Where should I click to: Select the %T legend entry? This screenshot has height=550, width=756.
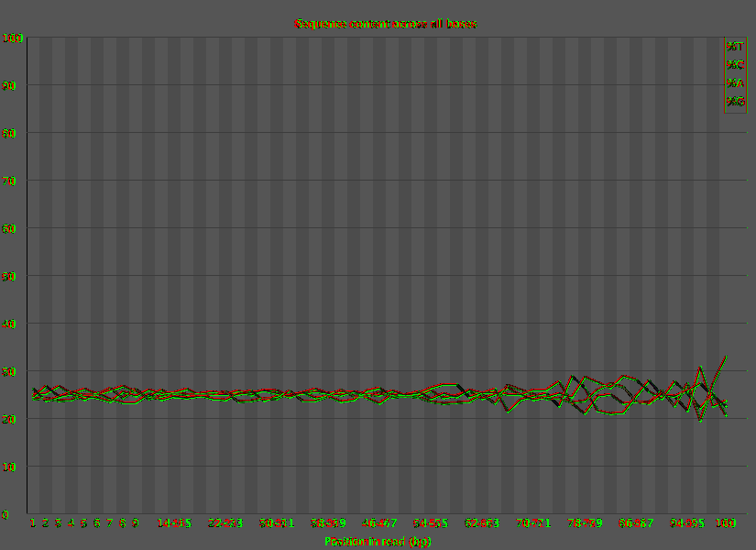(x=735, y=47)
